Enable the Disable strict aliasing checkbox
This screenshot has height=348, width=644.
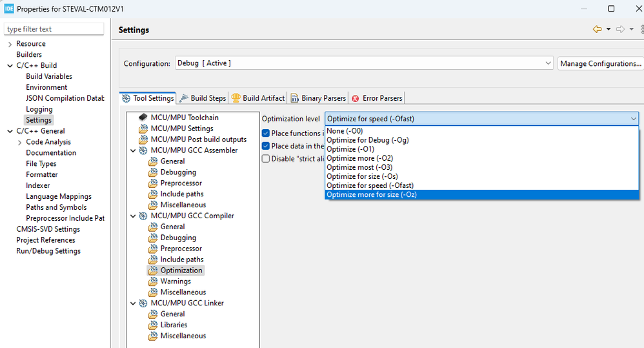coord(266,159)
